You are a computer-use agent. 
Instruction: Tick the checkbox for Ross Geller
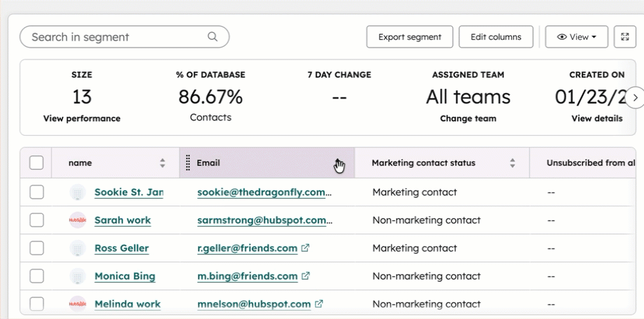click(36, 248)
